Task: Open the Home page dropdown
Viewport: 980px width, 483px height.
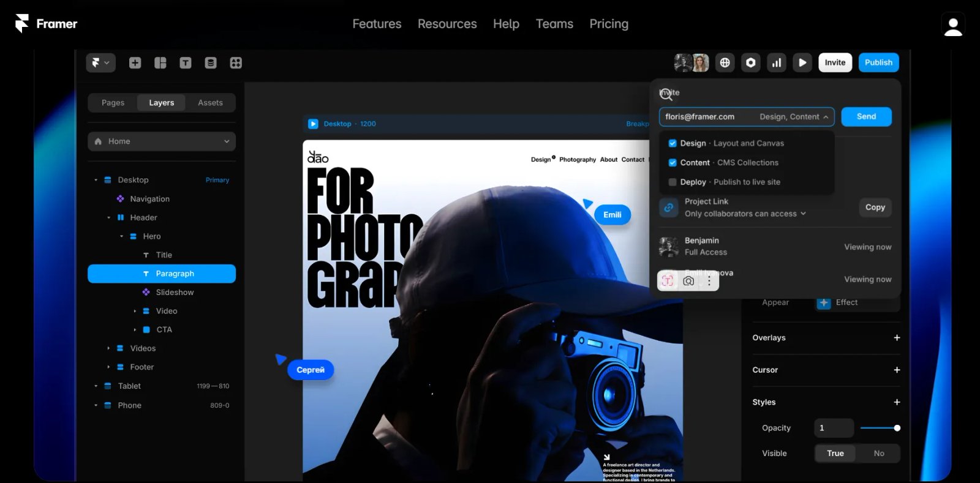Action: coord(162,141)
